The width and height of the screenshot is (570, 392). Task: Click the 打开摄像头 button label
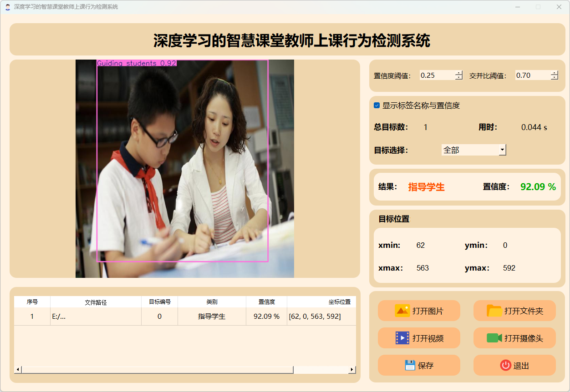tap(524, 338)
